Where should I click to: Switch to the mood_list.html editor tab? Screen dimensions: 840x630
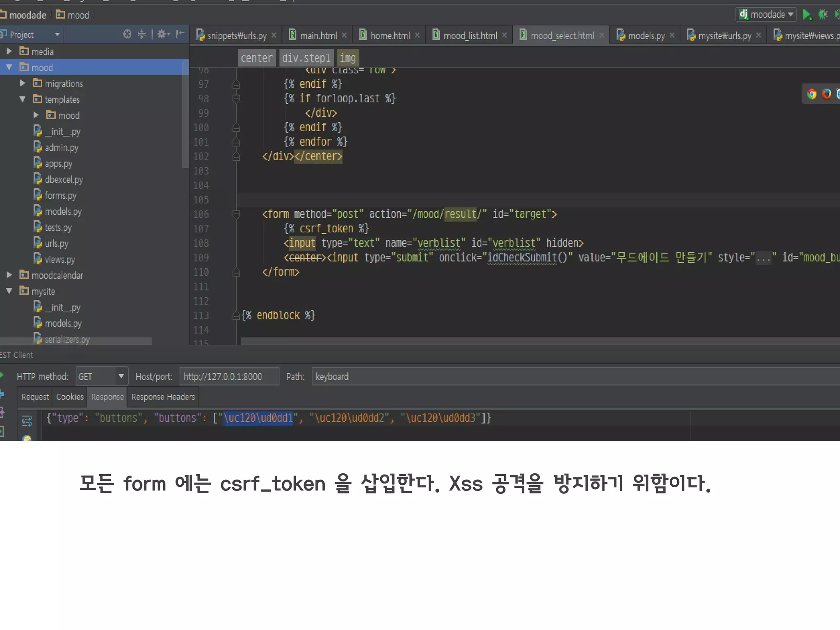tap(470, 35)
